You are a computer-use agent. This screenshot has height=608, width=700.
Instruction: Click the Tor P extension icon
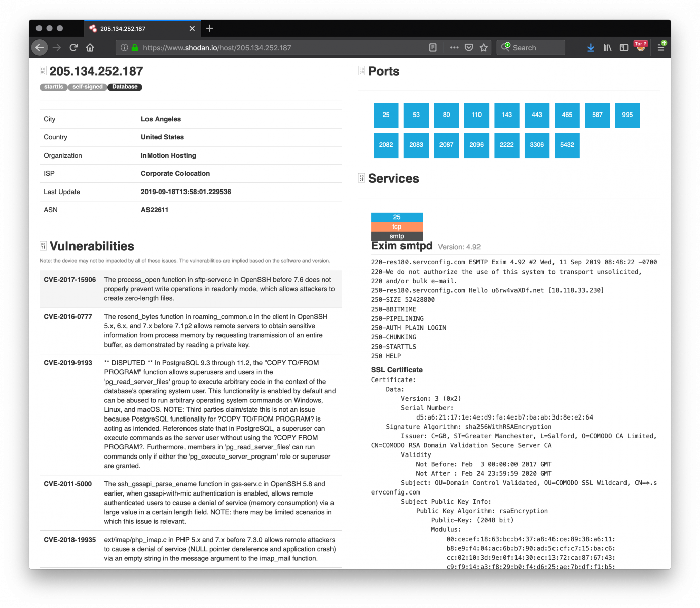tap(641, 47)
